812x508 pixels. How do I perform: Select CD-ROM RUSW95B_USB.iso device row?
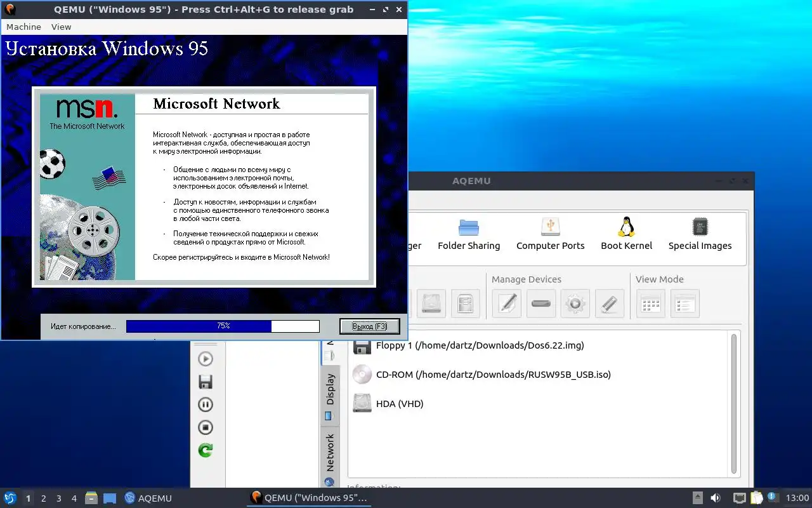(x=539, y=375)
